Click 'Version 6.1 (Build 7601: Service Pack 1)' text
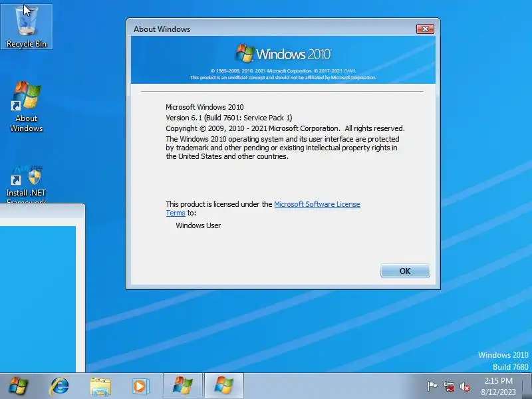This screenshot has height=399, width=532. (x=229, y=118)
